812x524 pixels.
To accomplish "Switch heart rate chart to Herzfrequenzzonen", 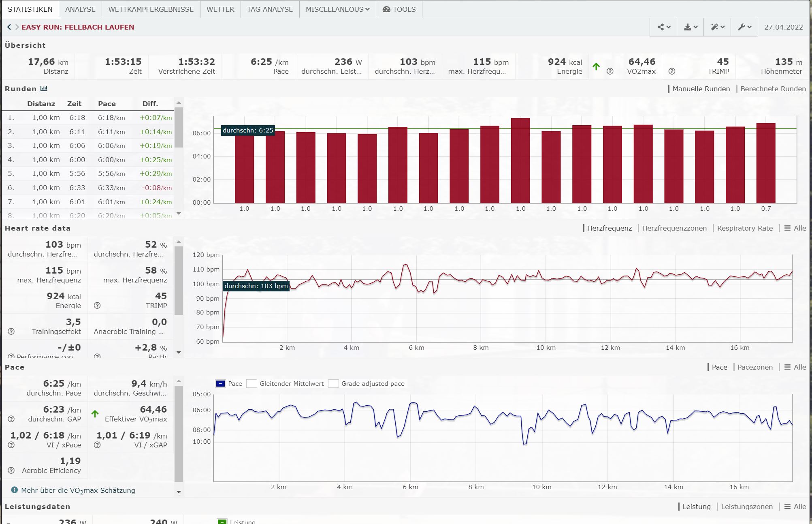I will click(x=674, y=228).
